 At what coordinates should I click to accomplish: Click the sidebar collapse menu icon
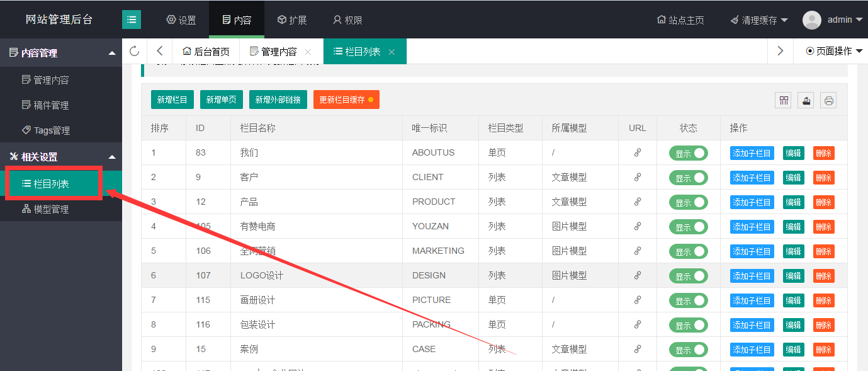[132, 20]
